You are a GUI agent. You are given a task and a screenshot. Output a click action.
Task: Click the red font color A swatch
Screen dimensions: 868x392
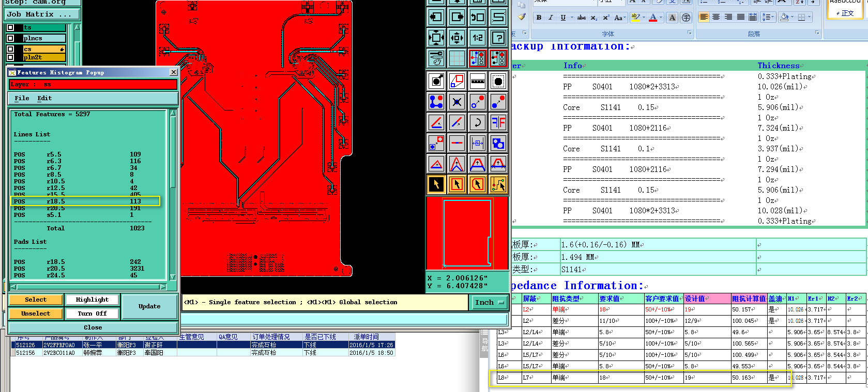(653, 18)
